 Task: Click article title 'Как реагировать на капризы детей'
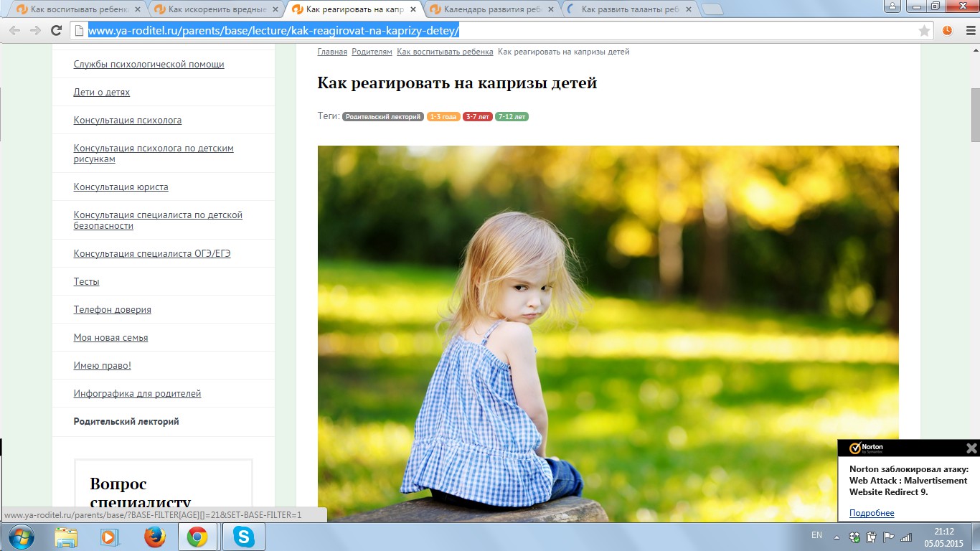click(x=458, y=83)
